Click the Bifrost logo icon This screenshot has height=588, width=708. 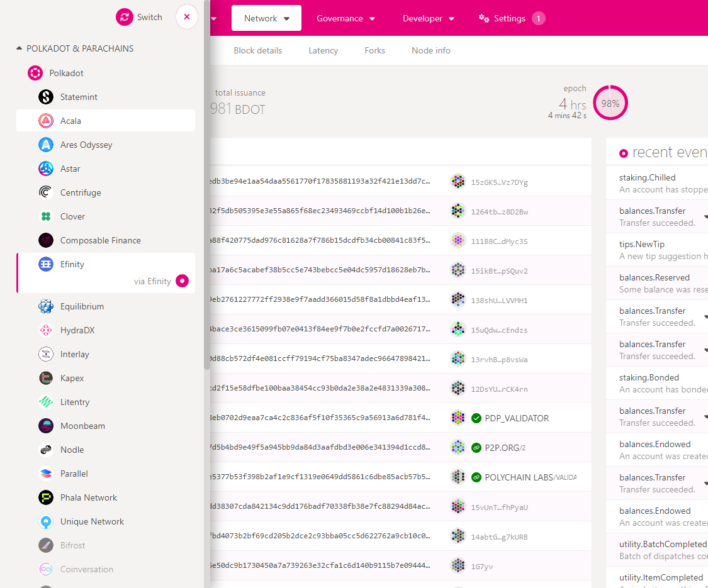click(45, 546)
